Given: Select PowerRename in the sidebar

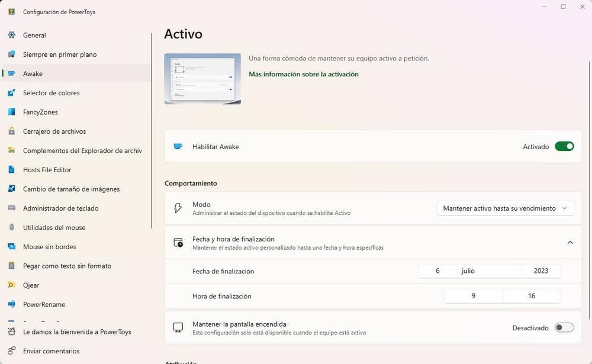Looking at the screenshot, I should [76, 304].
